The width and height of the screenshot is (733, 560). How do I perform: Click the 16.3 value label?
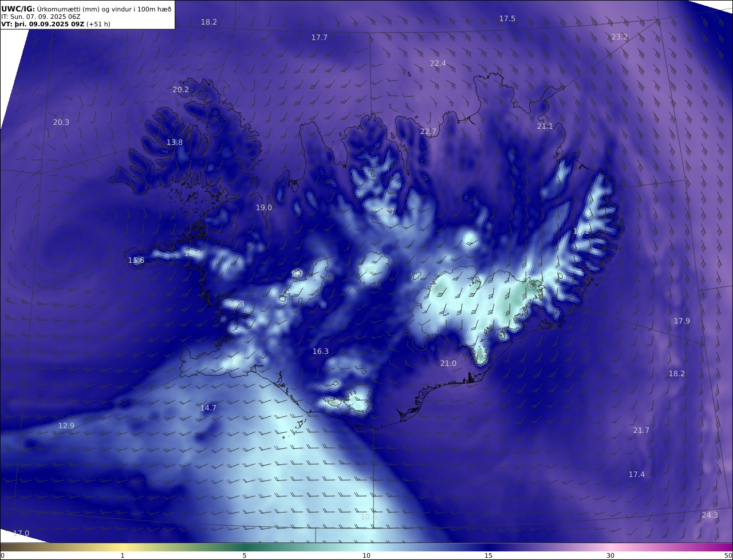click(x=321, y=351)
